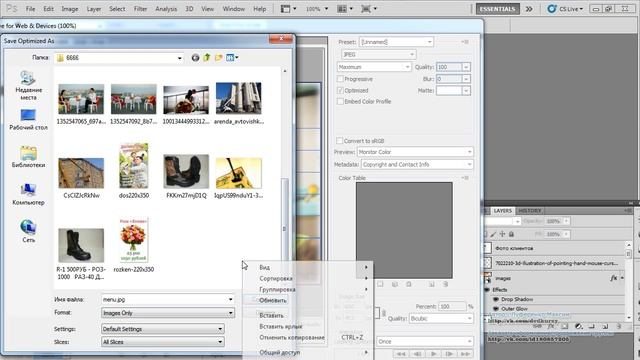
Task: Hide the Effects eye on the images layer
Action: 487,290
